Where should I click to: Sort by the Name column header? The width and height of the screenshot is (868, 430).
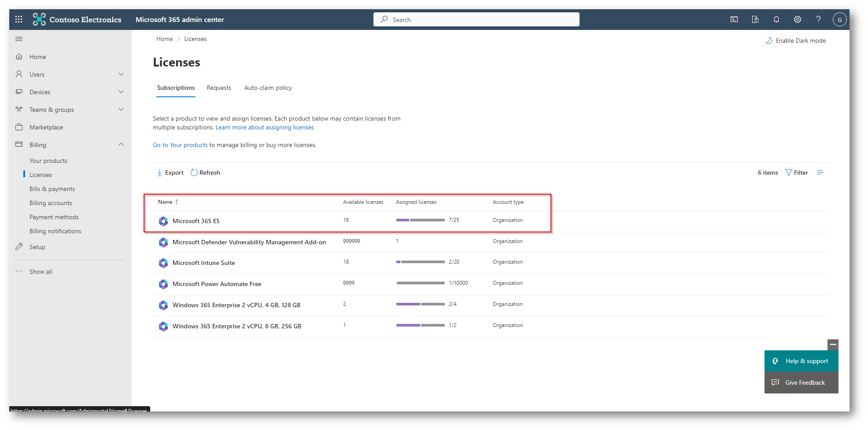(x=168, y=202)
